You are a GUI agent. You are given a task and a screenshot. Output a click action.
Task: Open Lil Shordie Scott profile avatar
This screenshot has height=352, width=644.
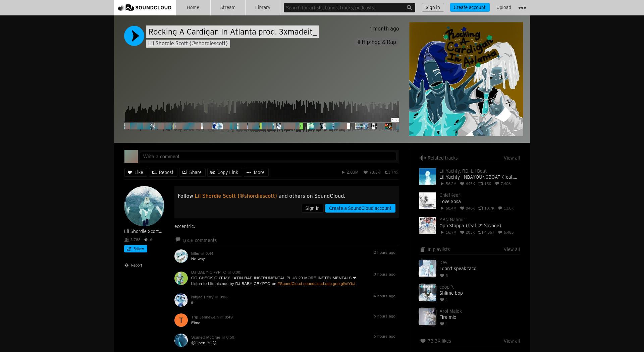click(144, 206)
